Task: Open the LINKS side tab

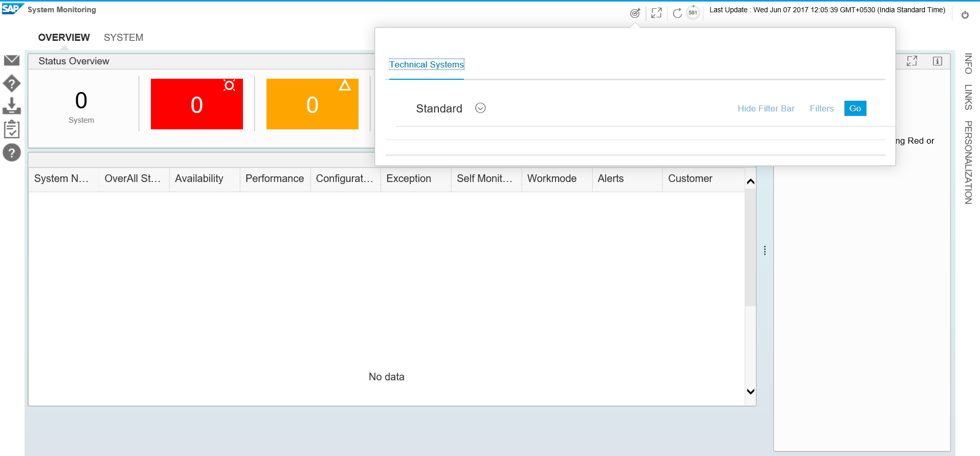Action: tap(968, 97)
